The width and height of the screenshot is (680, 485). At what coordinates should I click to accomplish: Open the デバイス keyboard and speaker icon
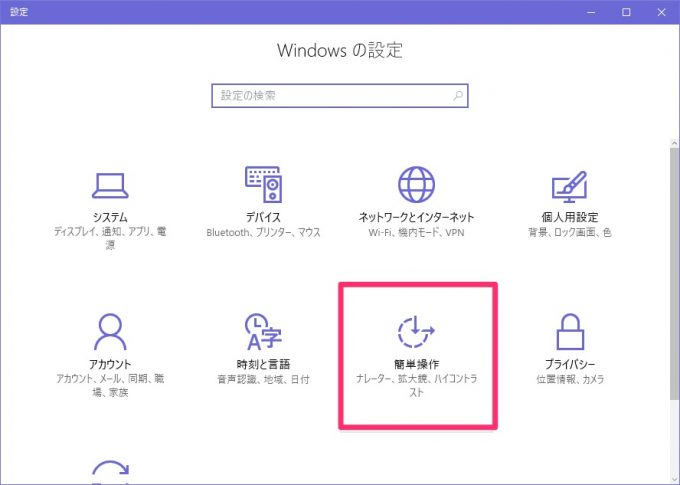263,184
